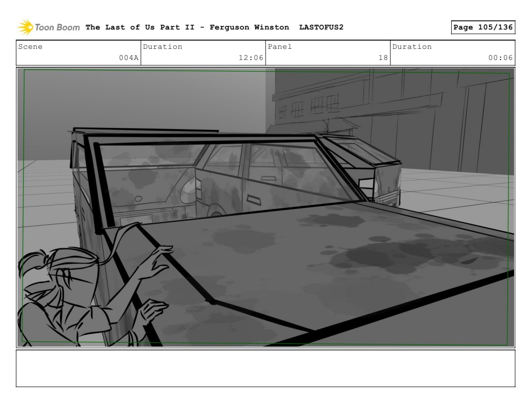Select the project title 'The Last of Us Part II - Ferguson Winston'
The height and width of the screenshot is (411, 532).
pos(187,27)
